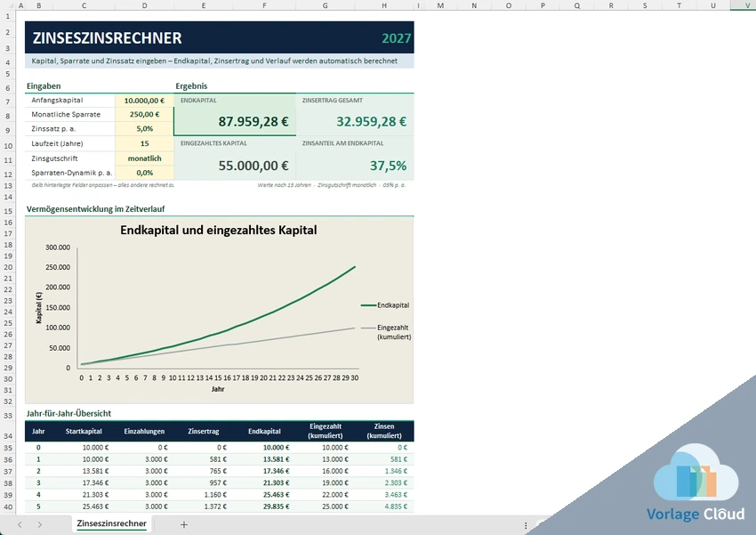Select column M by its header
Image resolution: width=756 pixels, height=535 pixels.
click(440, 6)
